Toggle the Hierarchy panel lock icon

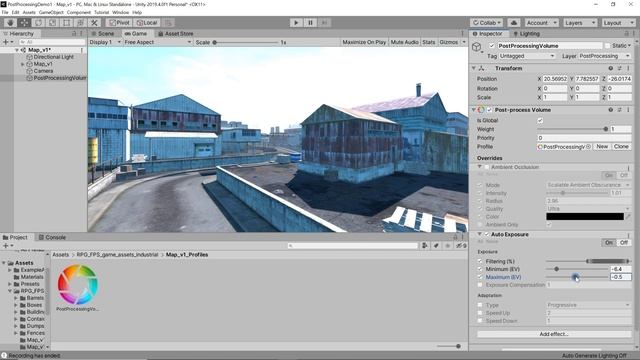click(74, 33)
